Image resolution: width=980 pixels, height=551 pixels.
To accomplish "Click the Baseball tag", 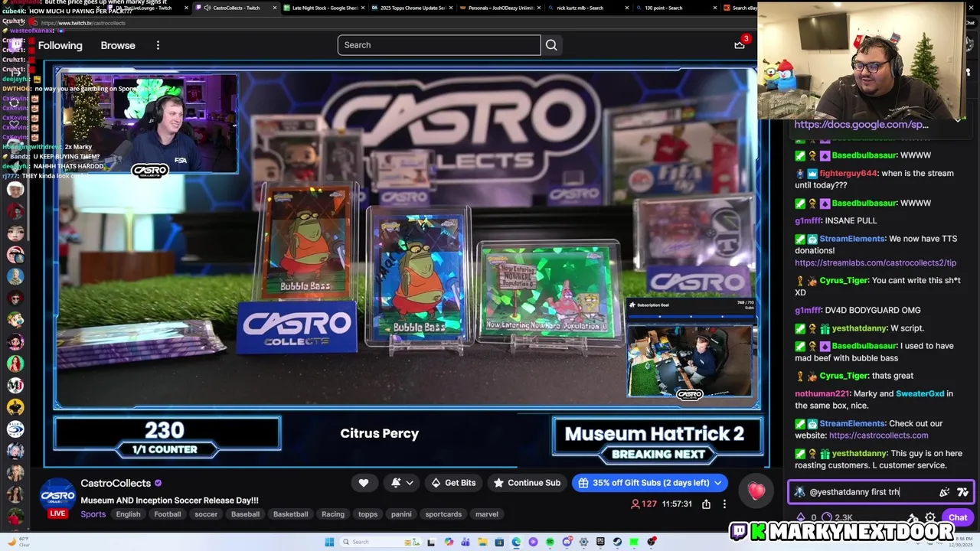I will click(x=245, y=514).
